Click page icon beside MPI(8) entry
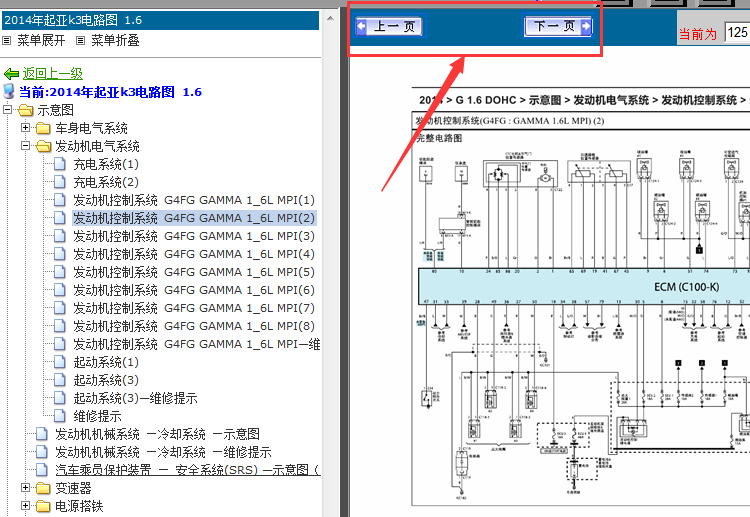 (60, 326)
